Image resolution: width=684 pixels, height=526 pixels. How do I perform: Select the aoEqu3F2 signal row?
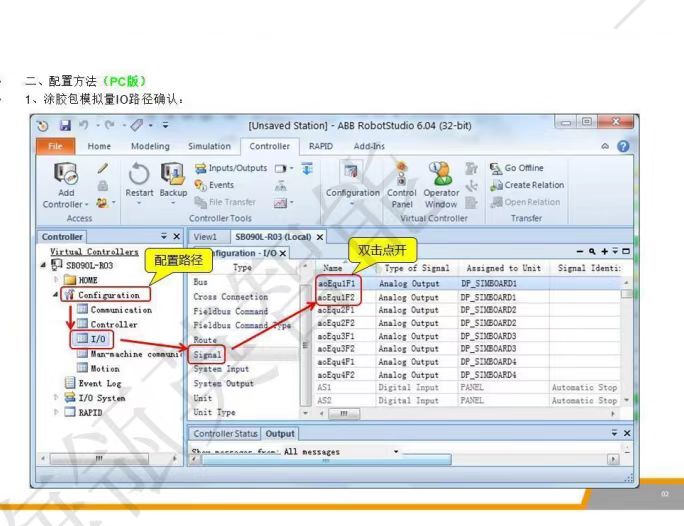click(469, 349)
